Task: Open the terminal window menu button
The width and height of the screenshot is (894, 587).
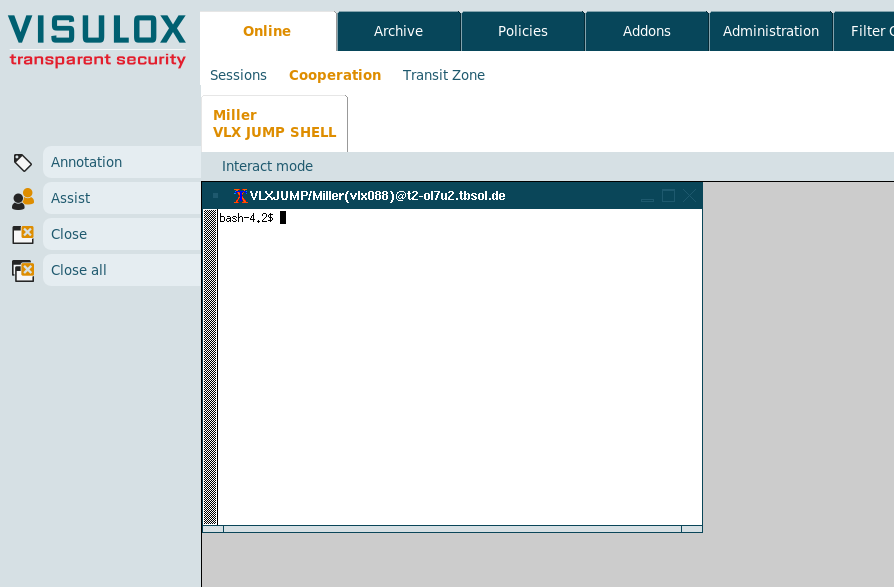Action: pyautogui.click(x=215, y=196)
